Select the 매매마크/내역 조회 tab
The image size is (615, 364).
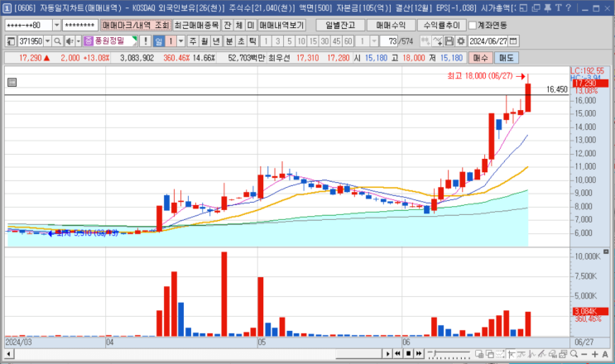[x=136, y=26]
